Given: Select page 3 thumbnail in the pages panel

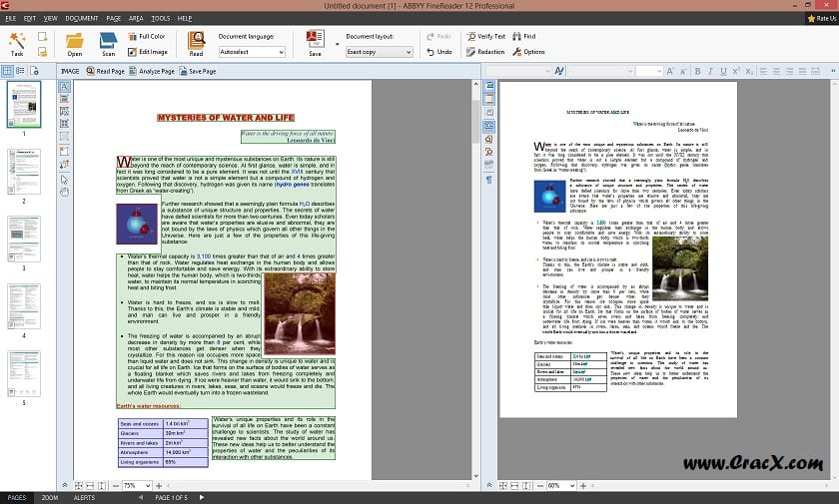Looking at the screenshot, I should 23,239.
